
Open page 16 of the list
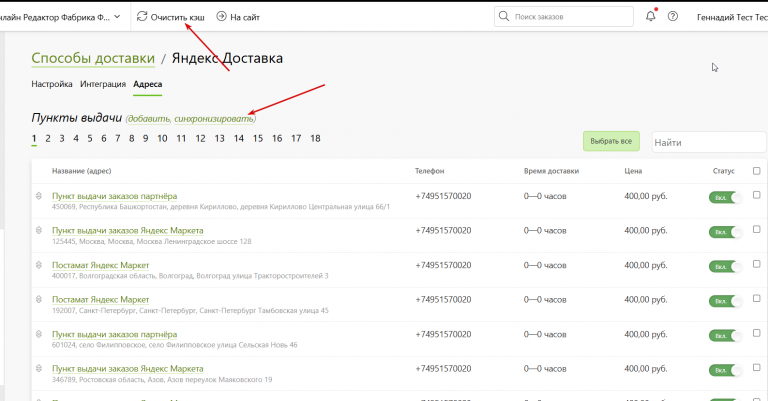(x=277, y=139)
